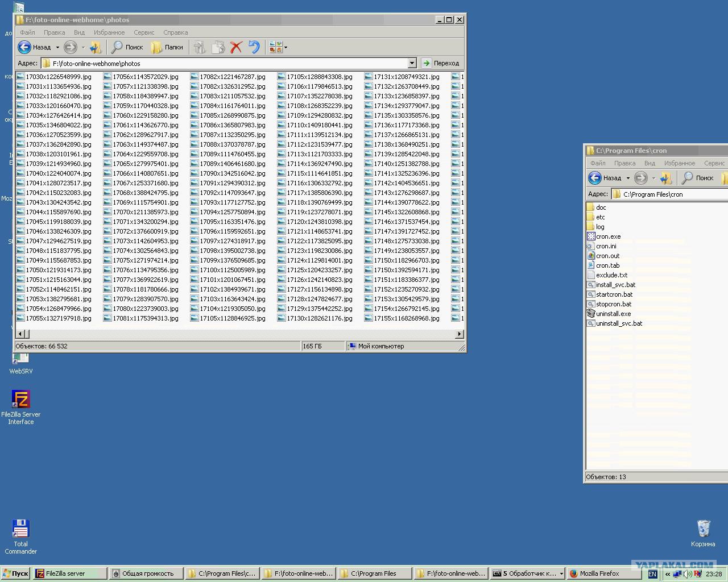Toggle Папки folders pane in photos window
The image size is (728, 582).
coord(167,47)
